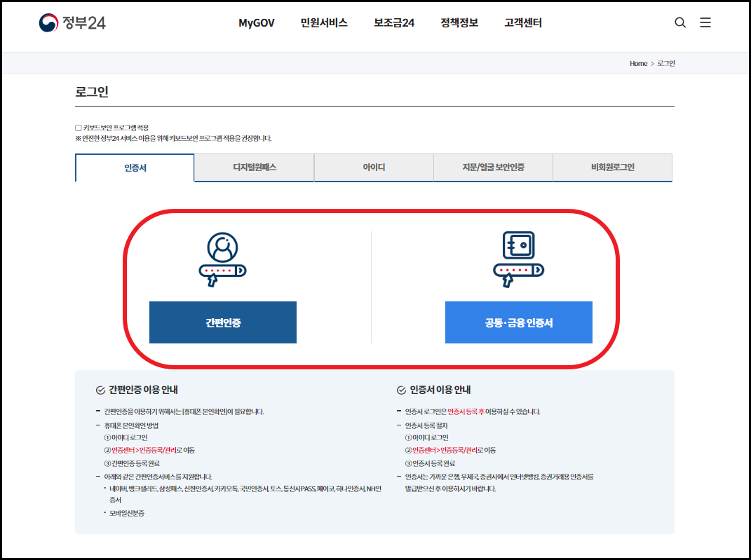Open the search magnifier icon
The height and width of the screenshot is (560, 751).
pos(679,22)
